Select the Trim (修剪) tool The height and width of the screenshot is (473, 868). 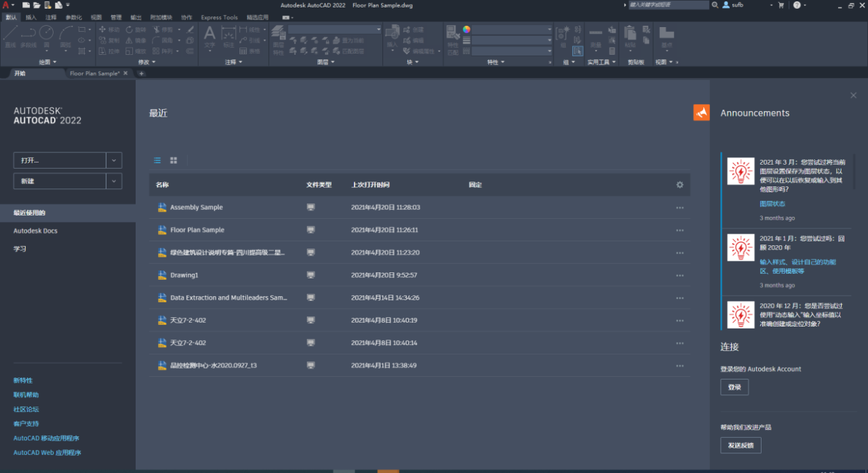(x=163, y=30)
